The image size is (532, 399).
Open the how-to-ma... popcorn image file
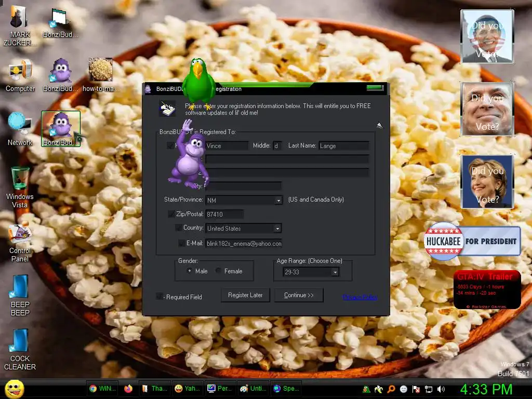coord(100,75)
